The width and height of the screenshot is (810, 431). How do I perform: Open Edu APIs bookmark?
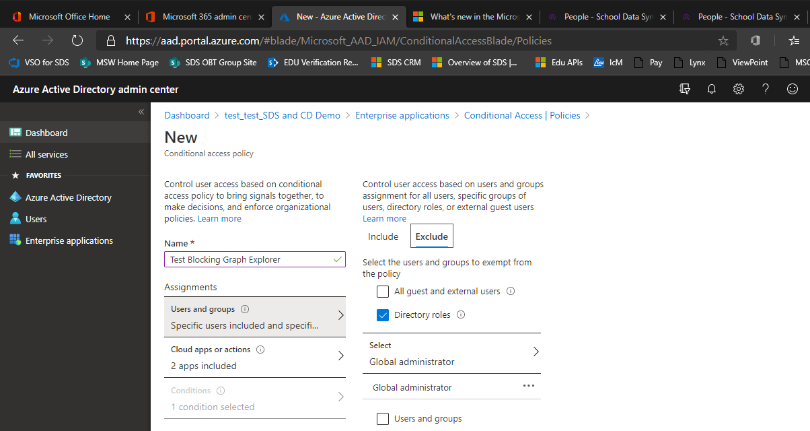pos(558,62)
